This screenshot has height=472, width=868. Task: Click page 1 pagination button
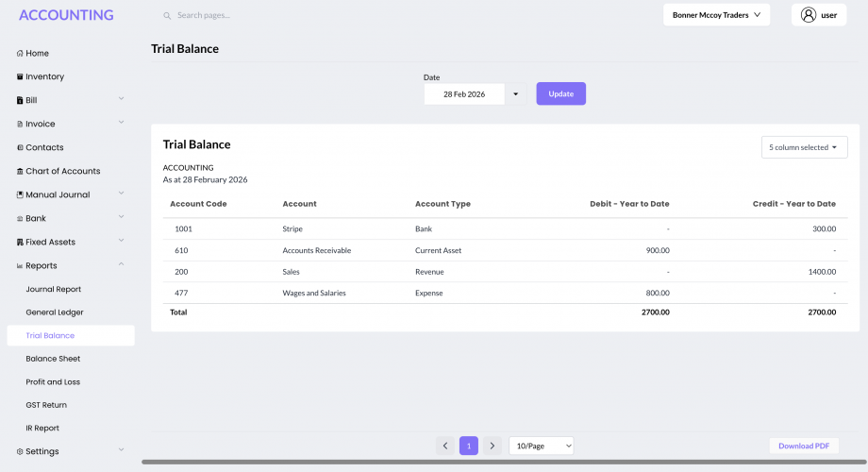pos(469,446)
